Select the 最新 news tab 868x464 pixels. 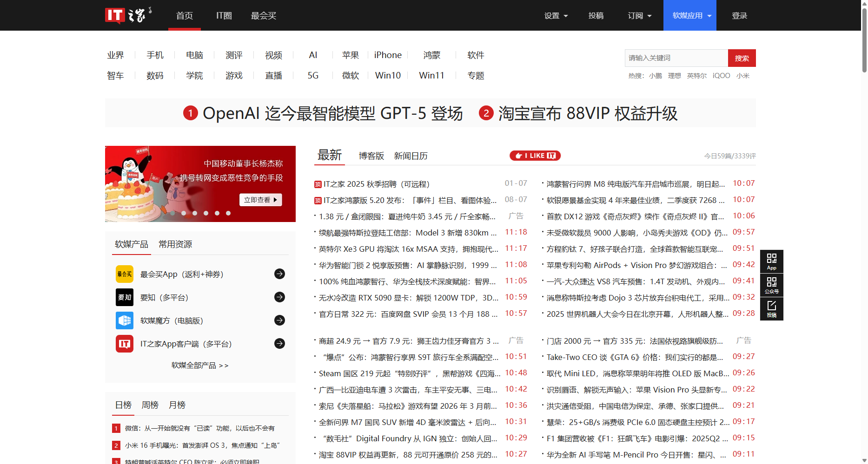click(330, 155)
